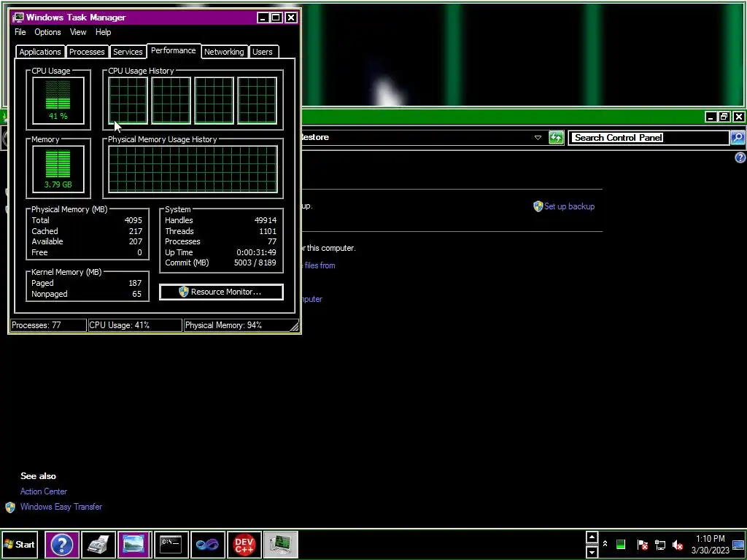Click the CPU Usage 41% meter
Screen dimensions: 747x560
coord(58,101)
